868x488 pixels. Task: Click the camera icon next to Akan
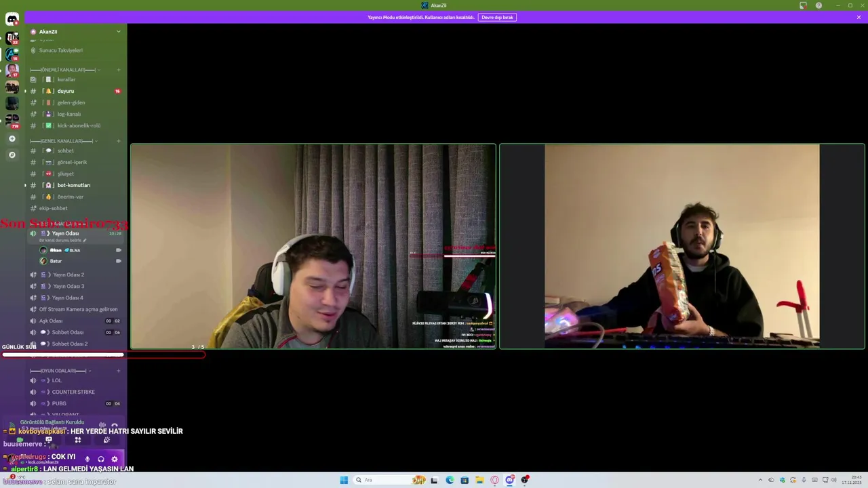(119, 250)
